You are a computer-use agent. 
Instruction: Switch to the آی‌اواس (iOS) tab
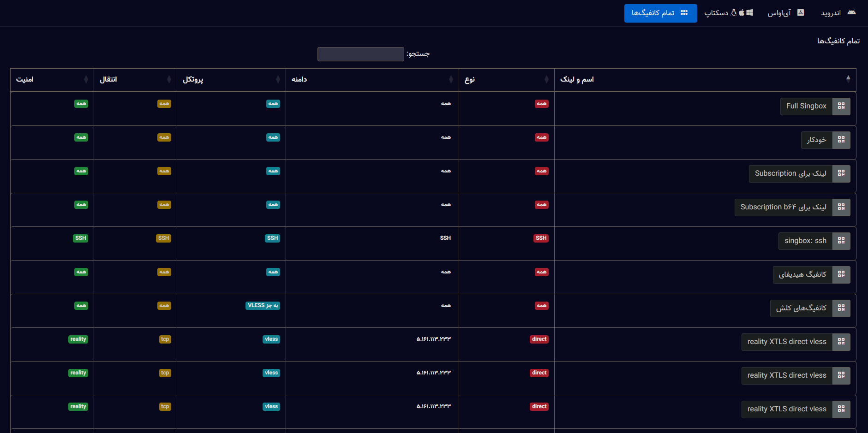[x=786, y=13]
